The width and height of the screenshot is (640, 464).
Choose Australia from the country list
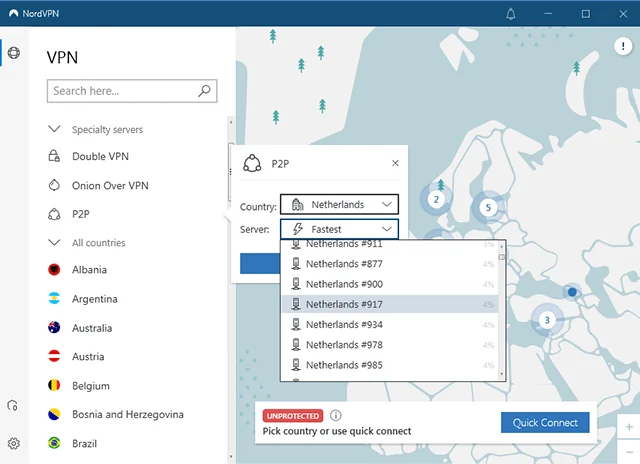[92, 328]
